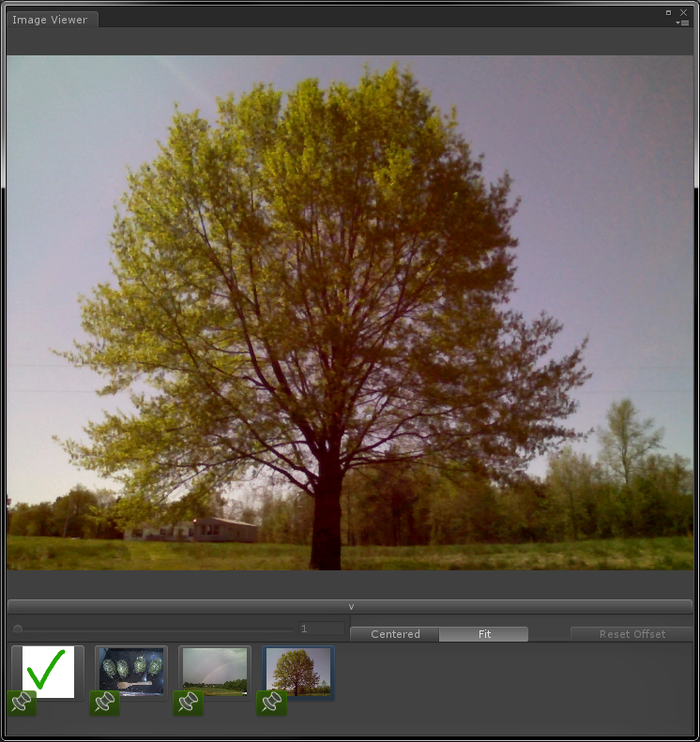The height and width of the screenshot is (742, 700).
Task: Click the middle of the zoom slider track
Action: tap(155, 628)
